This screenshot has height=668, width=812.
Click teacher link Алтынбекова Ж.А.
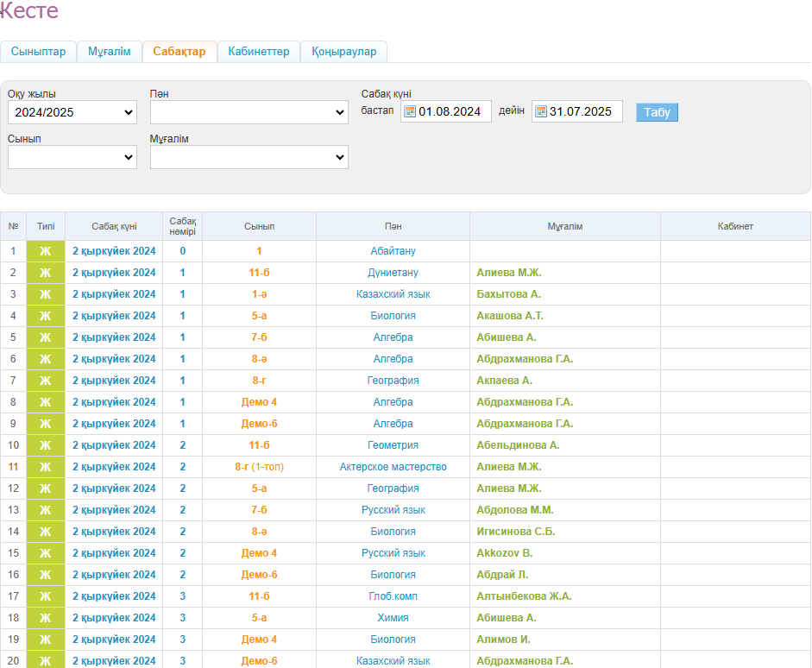point(524,596)
